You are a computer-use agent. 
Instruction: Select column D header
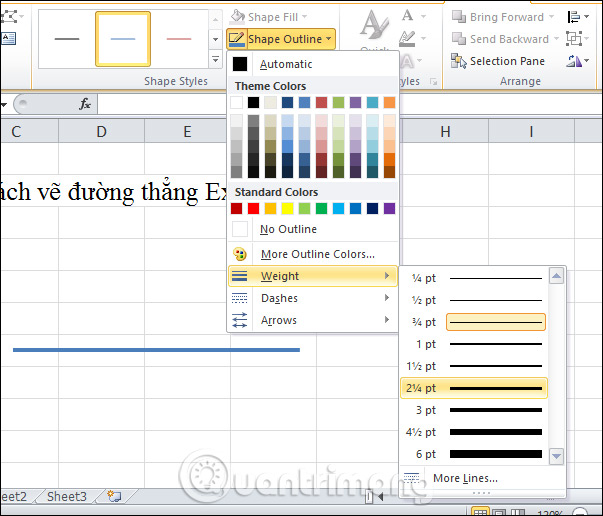101,131
